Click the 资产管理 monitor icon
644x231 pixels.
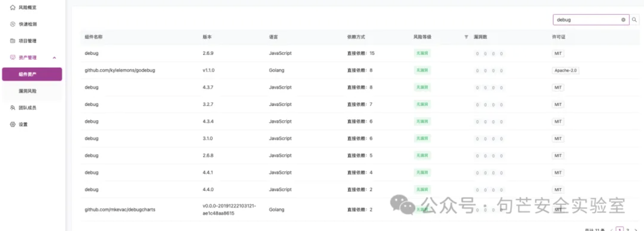(13, 57)
